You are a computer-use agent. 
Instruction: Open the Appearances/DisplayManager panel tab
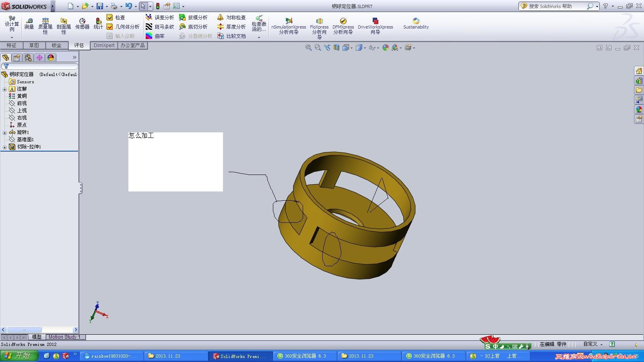click(51, 58)
